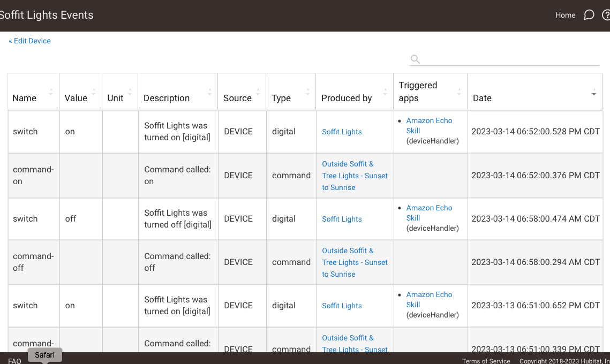Click the search magnifier icon

[x=415, y=59]
